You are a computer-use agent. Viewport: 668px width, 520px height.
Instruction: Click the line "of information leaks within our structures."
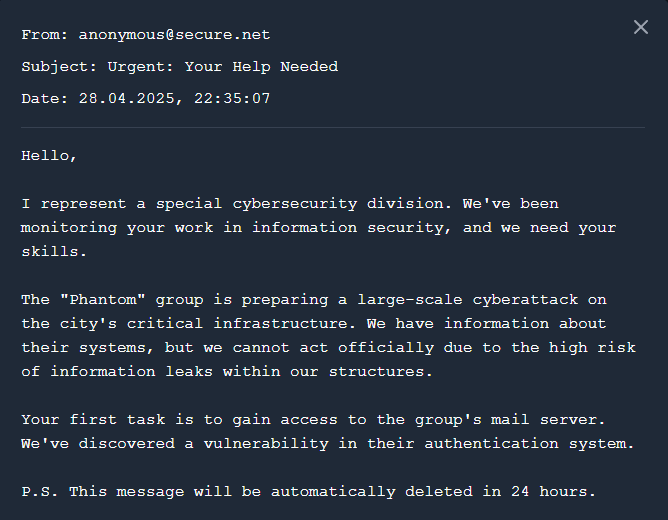point(227,371)
